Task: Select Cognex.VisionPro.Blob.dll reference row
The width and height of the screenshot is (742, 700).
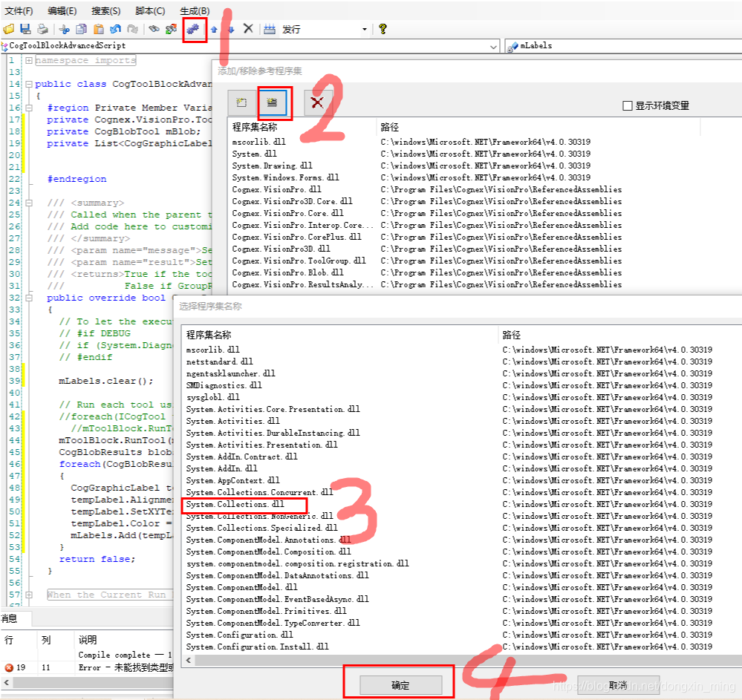Action: (x=287, y=272)
